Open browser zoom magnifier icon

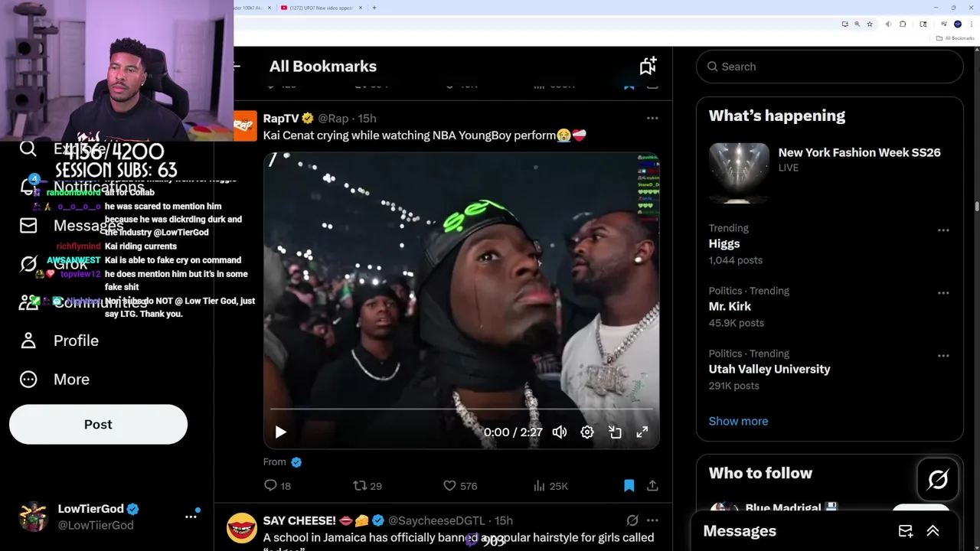(857, 24)
